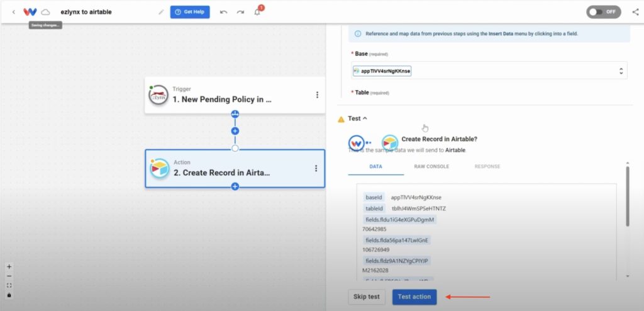Click the plus button between the steps
This screenshot has width=644, height=311.
coord(235,131)
